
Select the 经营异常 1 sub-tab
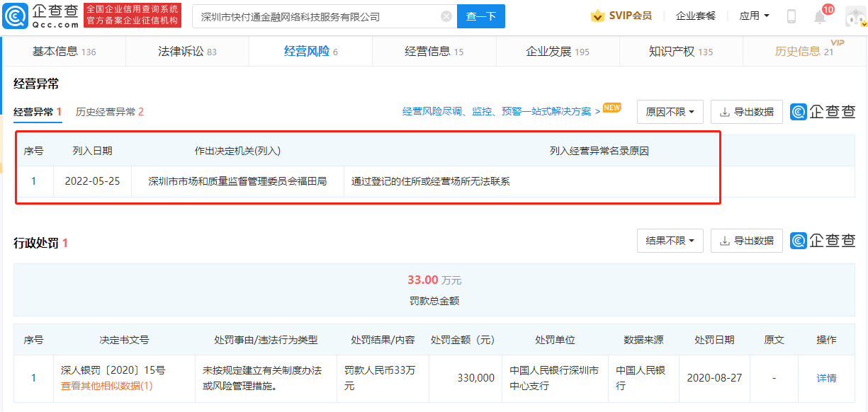[38, 112]
